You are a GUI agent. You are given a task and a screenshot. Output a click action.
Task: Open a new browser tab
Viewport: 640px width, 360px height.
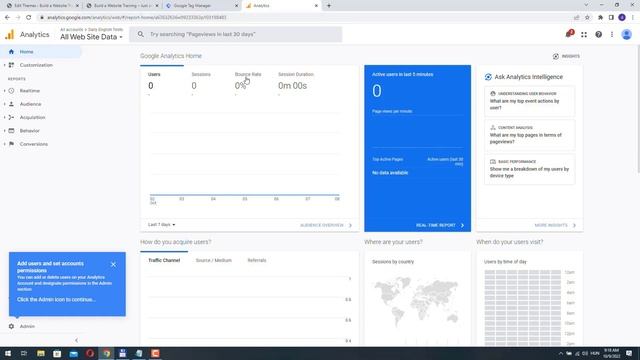[329, 6]
